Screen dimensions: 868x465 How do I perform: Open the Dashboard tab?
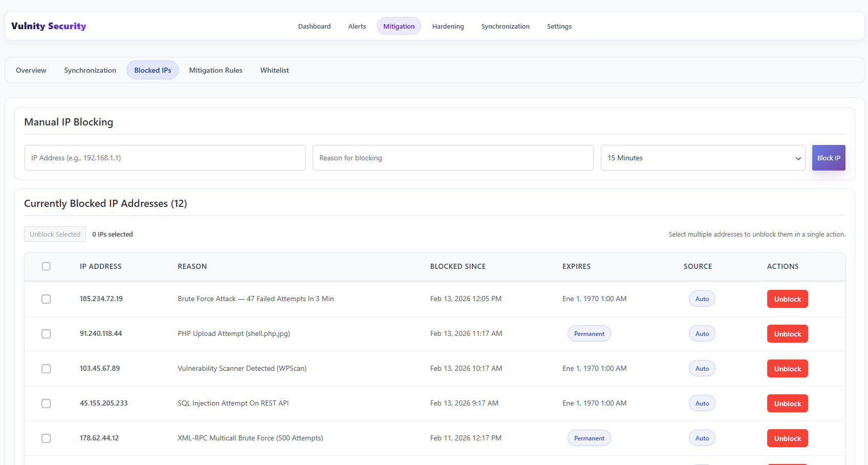pos(314,26)
